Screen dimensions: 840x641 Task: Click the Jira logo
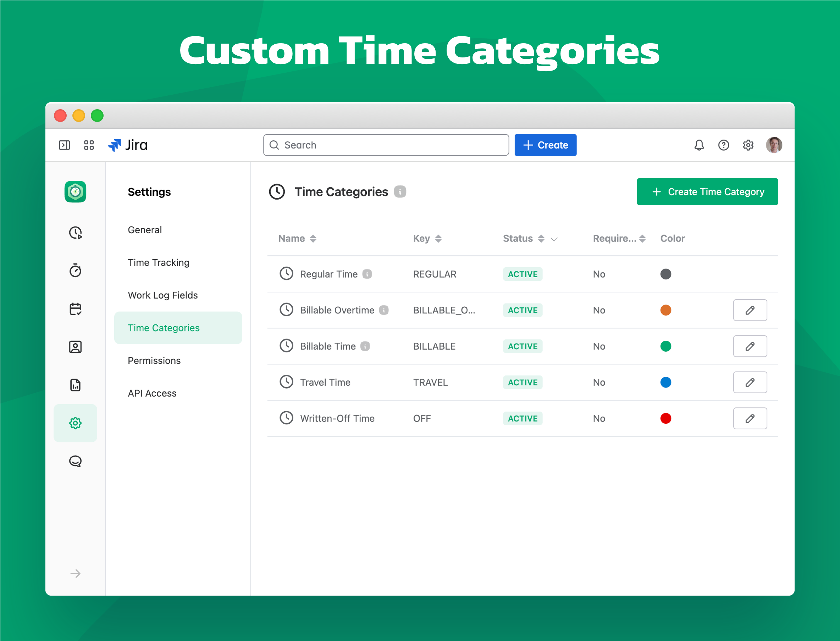pos(128,145)
